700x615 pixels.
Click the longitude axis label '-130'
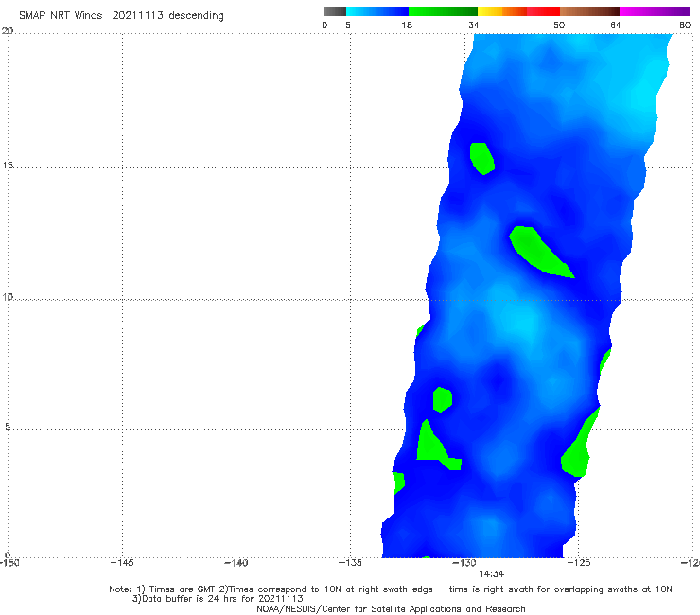pos(464,563)
